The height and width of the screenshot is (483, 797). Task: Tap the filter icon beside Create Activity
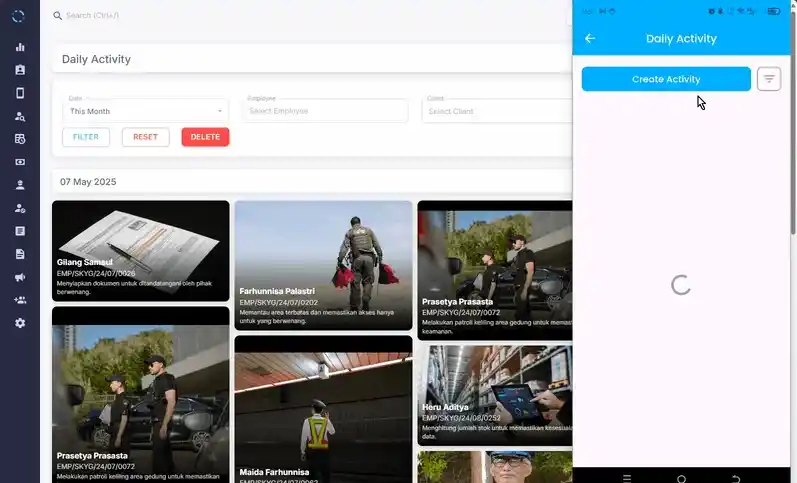[x=768, y=79]
